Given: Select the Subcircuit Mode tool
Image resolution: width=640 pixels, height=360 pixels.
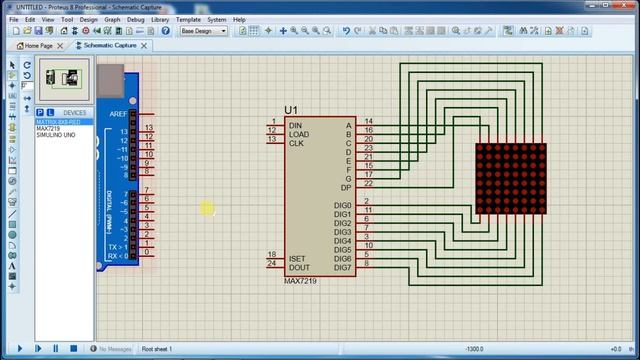Looking at the screenshot, I should [x=12, y=128].
